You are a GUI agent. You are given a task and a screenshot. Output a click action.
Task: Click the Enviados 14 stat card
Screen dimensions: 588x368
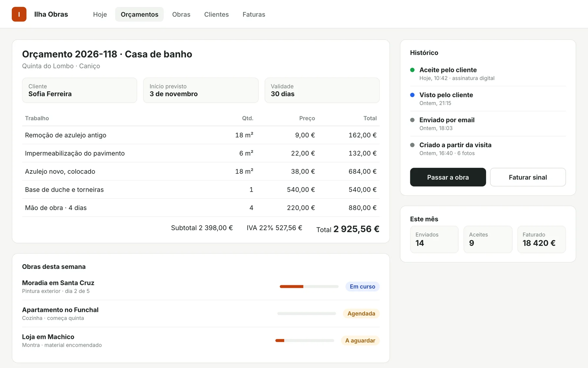[x=434, y=239]
